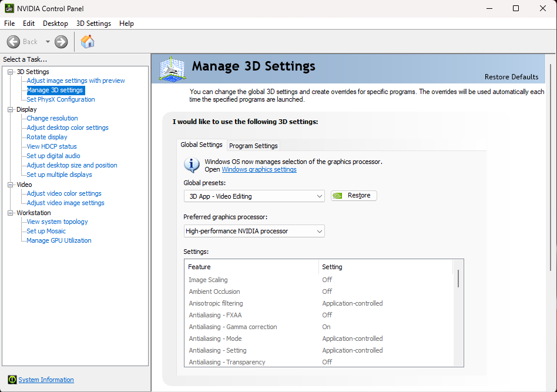Click the settings list scrollbar thumb
The height and width of the screenshot is (392, 557).
coord(458,278)
